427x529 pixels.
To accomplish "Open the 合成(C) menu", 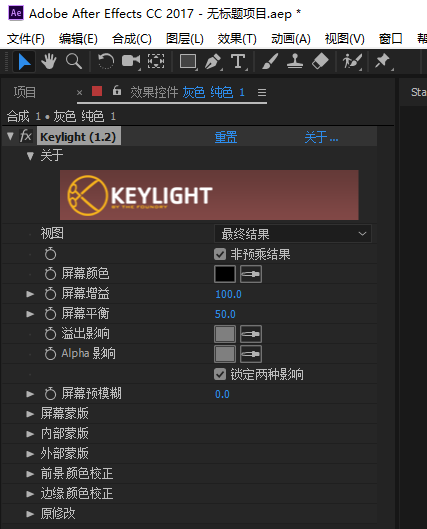I will 132,39.
